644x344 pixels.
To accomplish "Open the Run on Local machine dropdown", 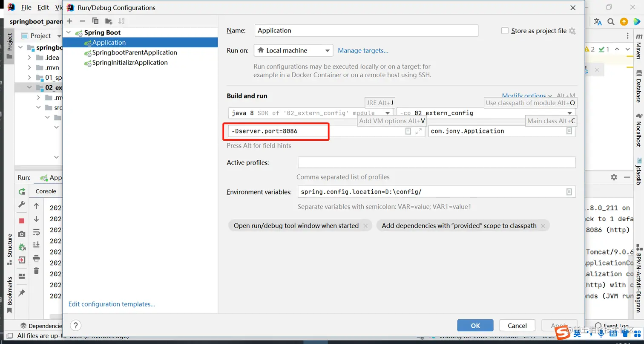I will [x=293, y=50].
